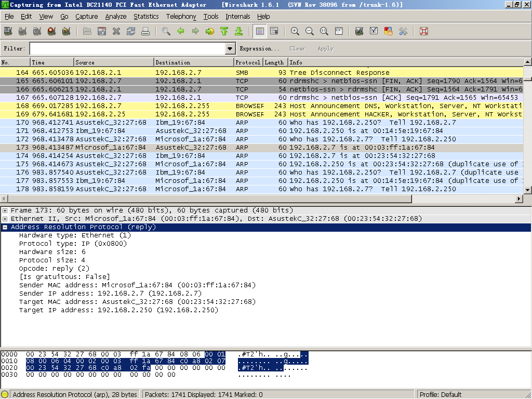Screen dimensions: 532x399
Task: Open the Filter history dropdown arrow
Action: pyautogui.click(x=230, y=48)
